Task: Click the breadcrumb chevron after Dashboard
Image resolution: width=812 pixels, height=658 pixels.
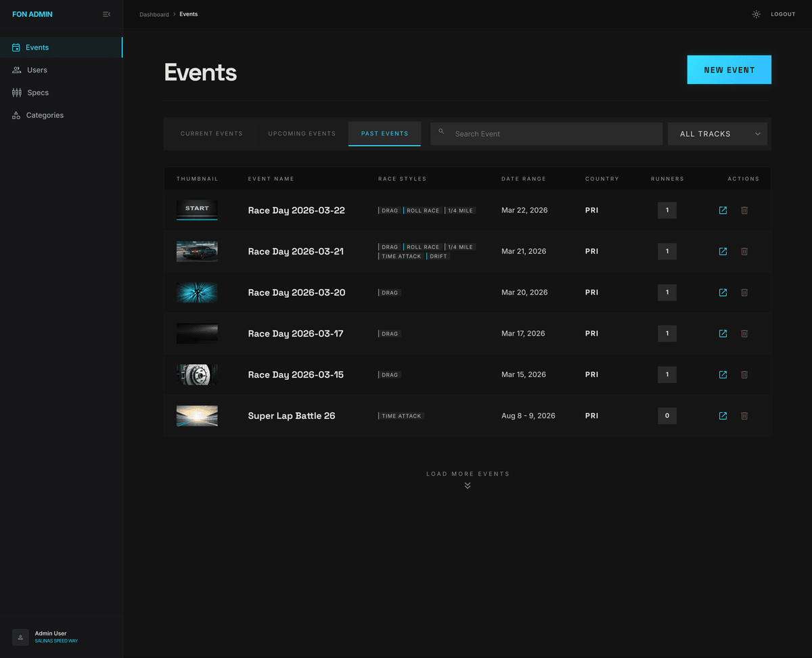Action: point(174,14)
